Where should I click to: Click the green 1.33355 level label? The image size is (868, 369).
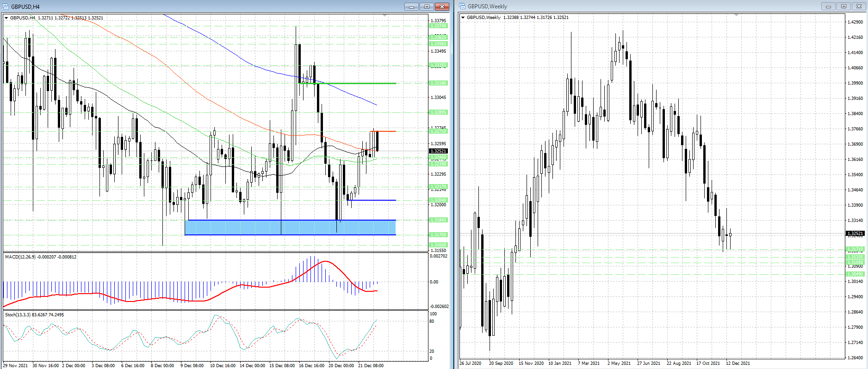point(438,65)
